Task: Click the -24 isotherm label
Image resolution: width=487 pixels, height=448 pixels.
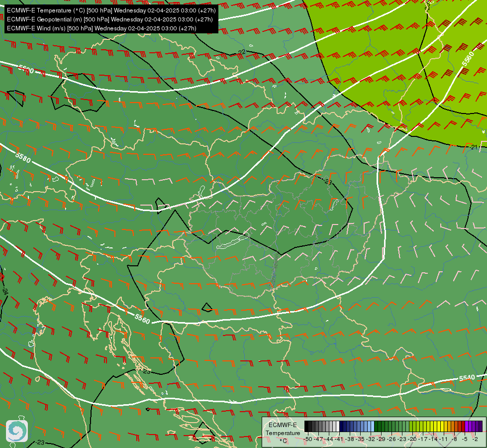Action: (4, 291)
